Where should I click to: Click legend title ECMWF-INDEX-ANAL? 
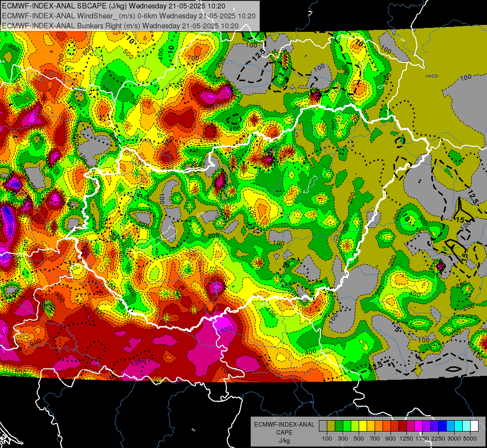click(284, 425)
